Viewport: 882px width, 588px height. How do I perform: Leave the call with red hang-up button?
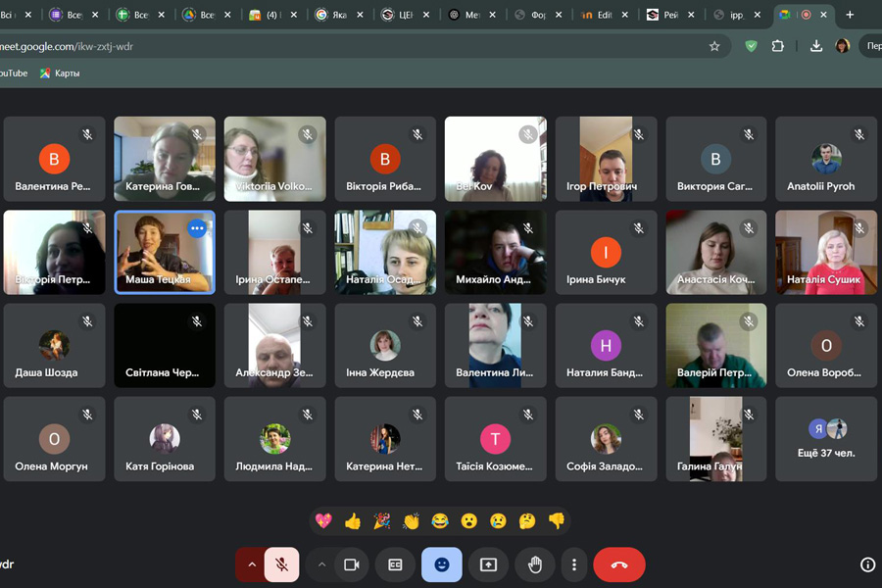[619, 564]
